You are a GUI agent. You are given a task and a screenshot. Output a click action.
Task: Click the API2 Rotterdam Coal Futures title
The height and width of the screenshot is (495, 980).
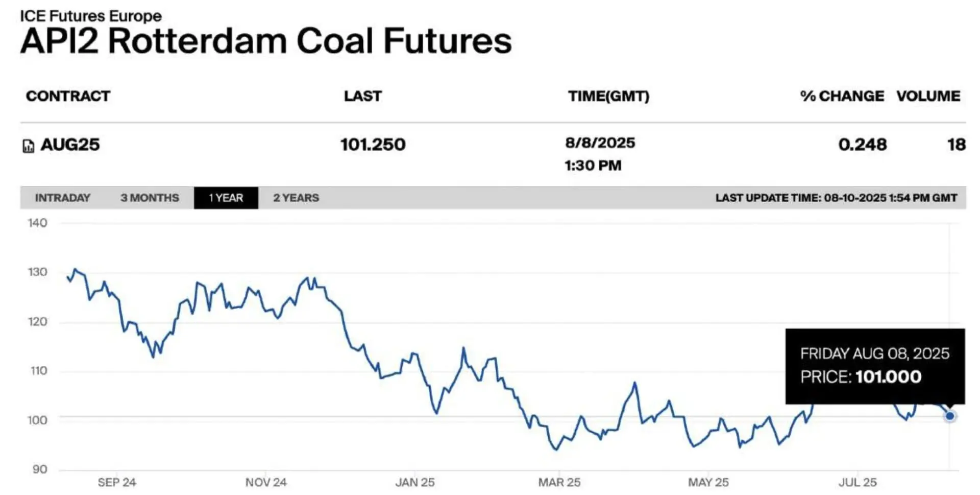(x=265, y=41)
